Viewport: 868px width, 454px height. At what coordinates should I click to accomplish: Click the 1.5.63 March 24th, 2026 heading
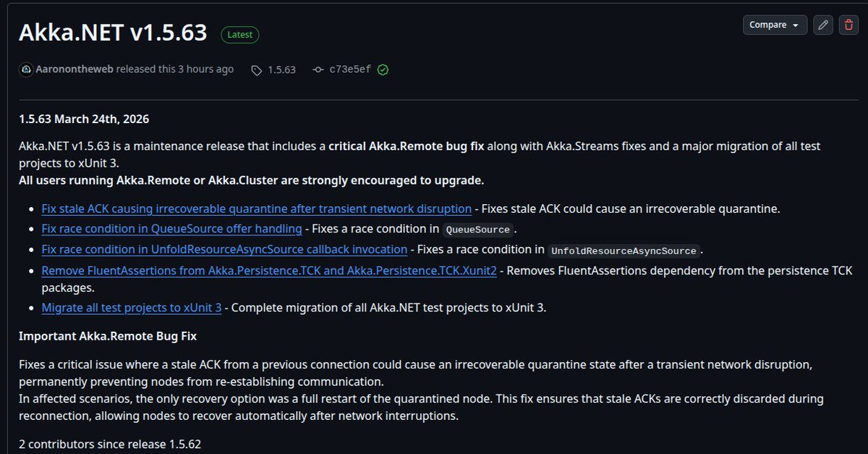(x=84, y=119)
